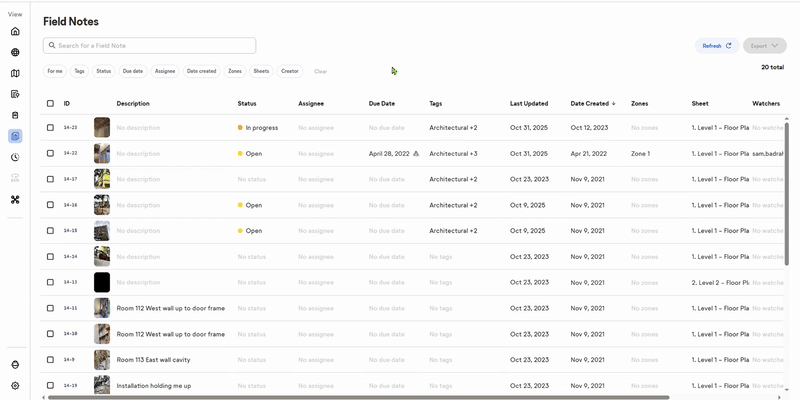800x400 pixels.
Task: Focus the Search for a Field Note field
Action: click(x=149, y=45)
